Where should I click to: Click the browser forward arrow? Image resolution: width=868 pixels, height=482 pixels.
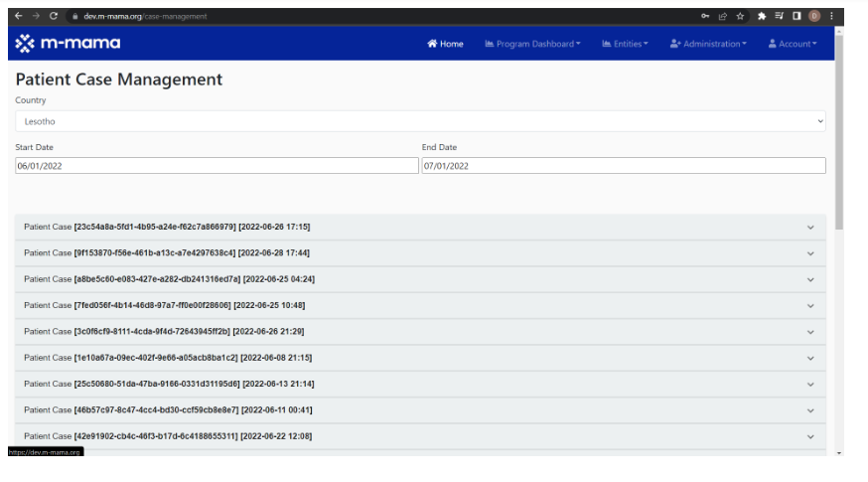coord(36,16)
